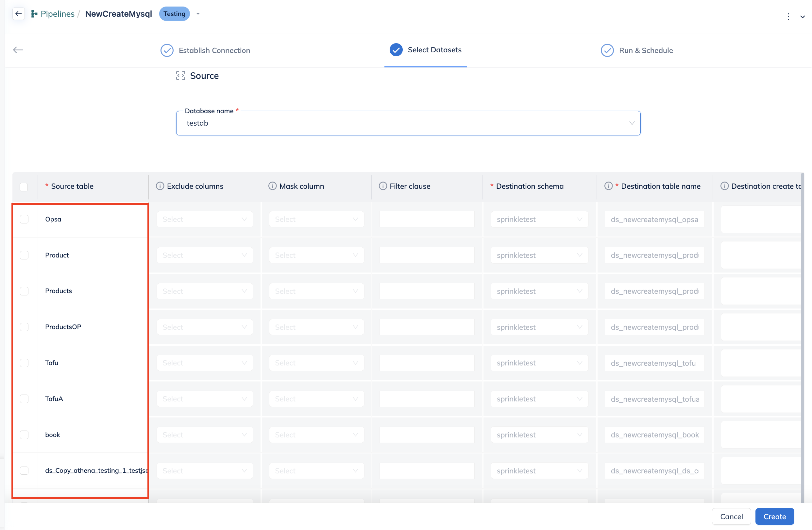Open Mask column dropdown for book

[317, 435]
